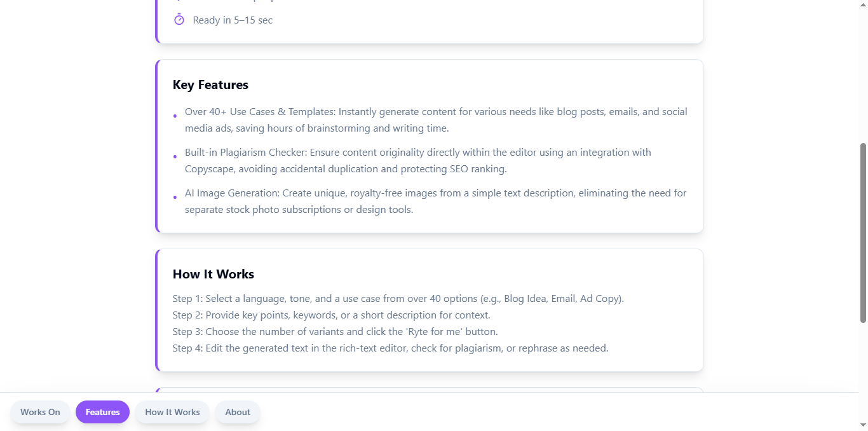868x431 pixels.
Task: Click the 'Key Features' card heading
Action: tap(210, 85)
